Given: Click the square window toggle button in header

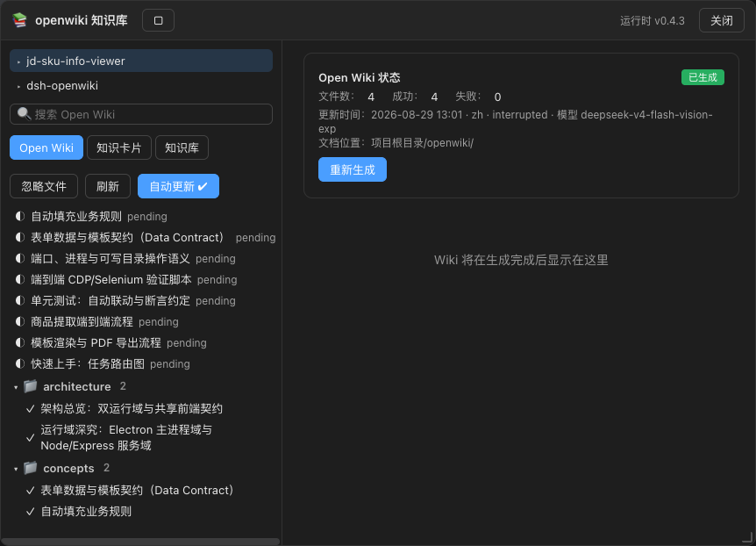Looking at the screenshot, I should coord(158,20).
